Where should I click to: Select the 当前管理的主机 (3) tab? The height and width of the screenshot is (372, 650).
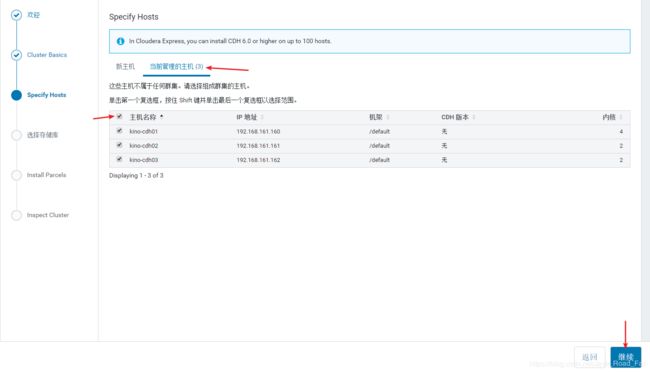[176, 66]
